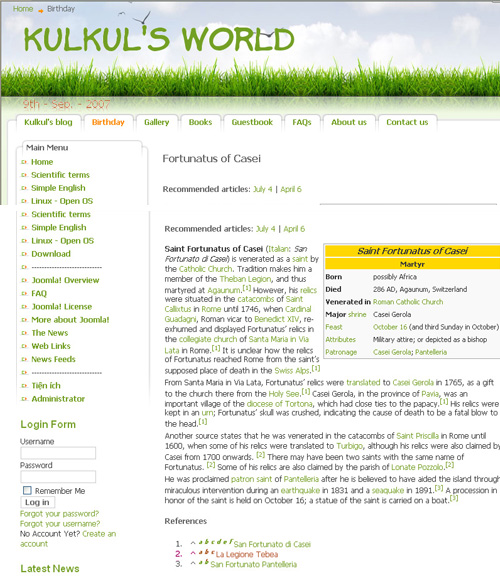This screenshot has height=576, width=500.
Task: Open the Books tab
Action: click(x=200, y=122)
